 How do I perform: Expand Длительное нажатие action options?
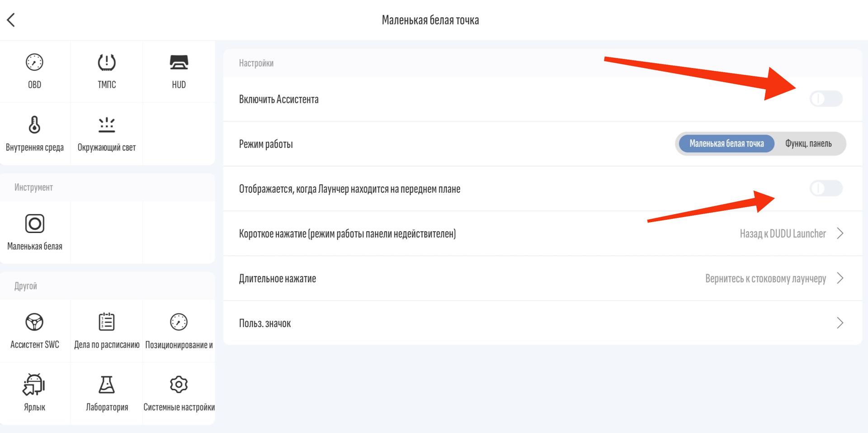click(x=542, y=278)
